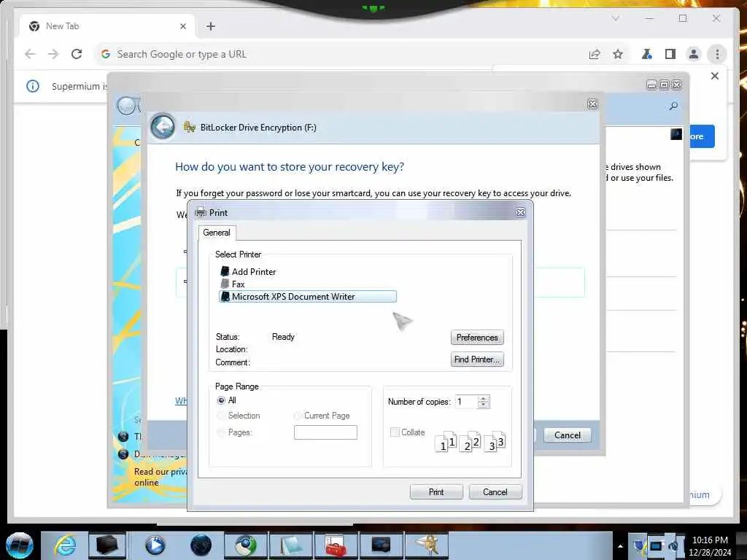
Task: Select the Selection page range option
Action: click(x=221, y=416)
